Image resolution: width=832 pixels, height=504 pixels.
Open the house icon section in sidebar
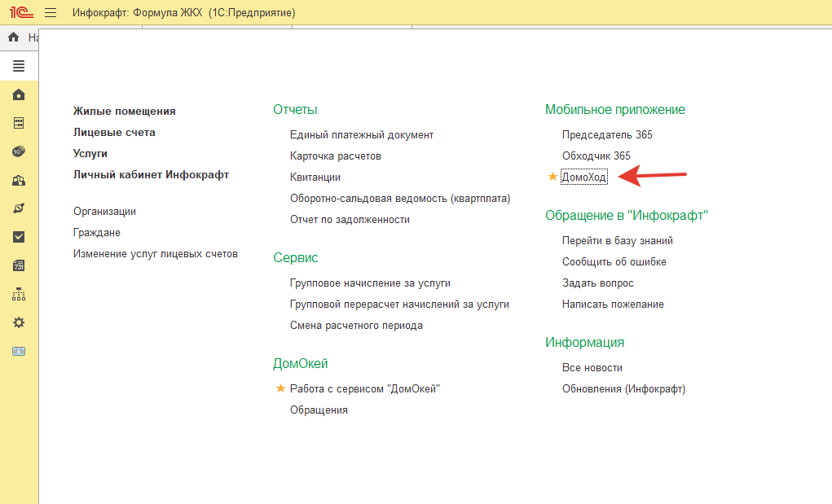(x=19, y=94)
